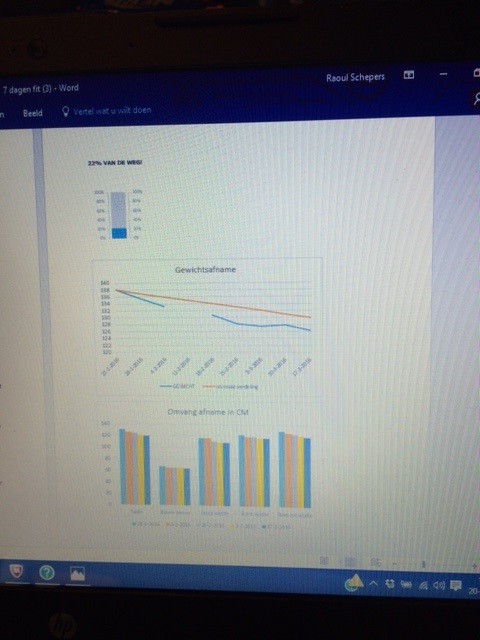Click the zoom out minus button
This screenshot has height=640, width=480.
click(x=394, y=564)
